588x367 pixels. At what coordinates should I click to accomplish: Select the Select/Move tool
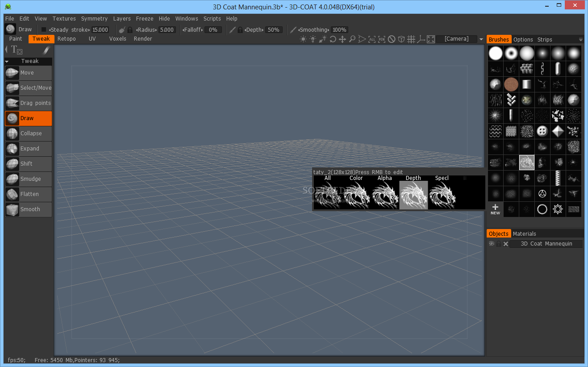coord(28,88)
